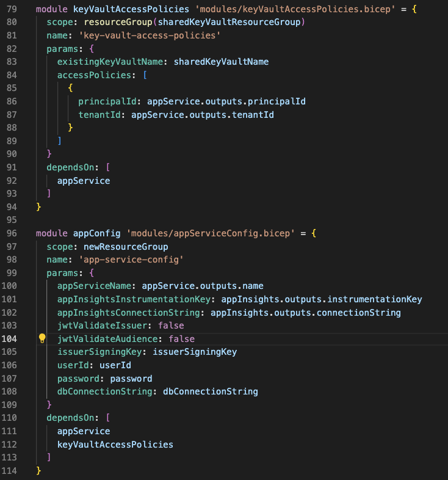Click the string 'app-service-config'
The height and width of the screenshot is (480, 448).
(x=131, y=260)
